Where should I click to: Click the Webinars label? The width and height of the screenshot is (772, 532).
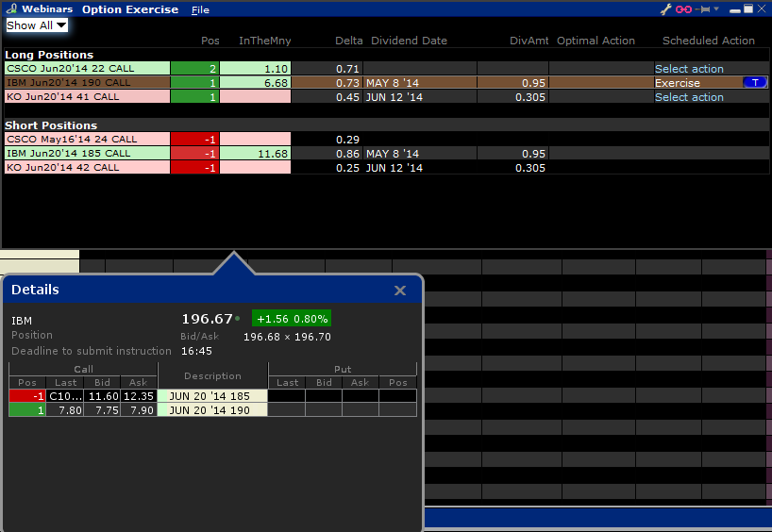47,8
